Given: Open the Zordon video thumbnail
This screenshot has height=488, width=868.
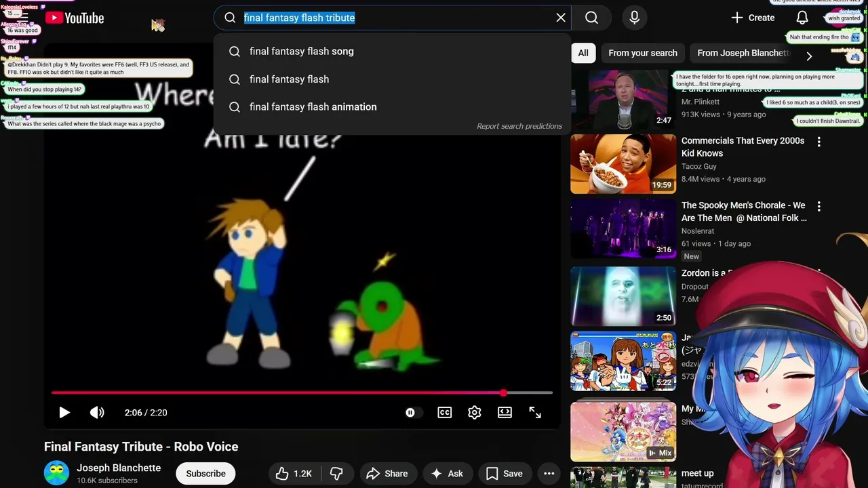Looking at the screenshot, I should 623,296.
